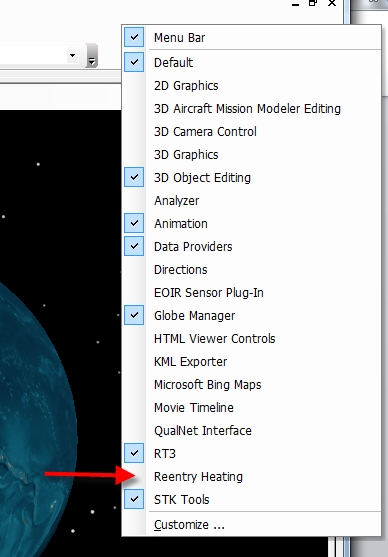The width and height of the screenshot is (388, 557).
Task: Disable the Animation toolbar
Action: click(x=252, y=224)
